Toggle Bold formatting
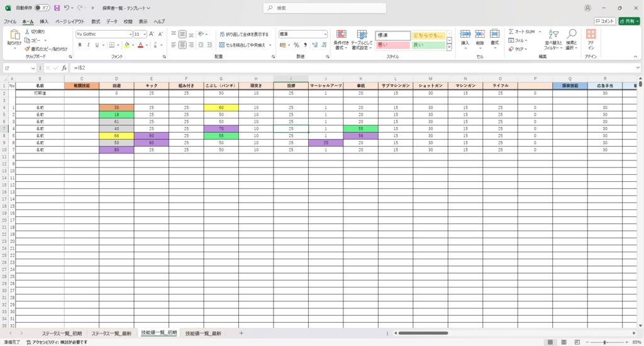Image resolution: width=644 pixels, height=346 pixels. (x=80, y=45)
